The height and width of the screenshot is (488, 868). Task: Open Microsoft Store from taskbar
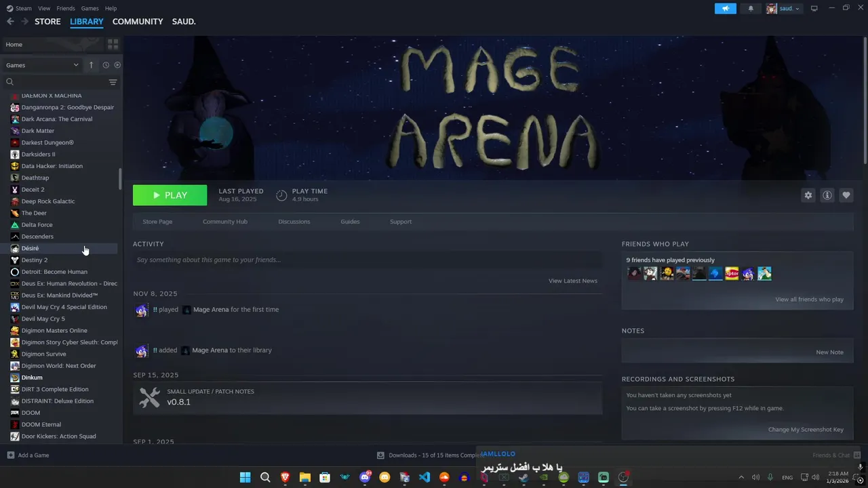325,477
